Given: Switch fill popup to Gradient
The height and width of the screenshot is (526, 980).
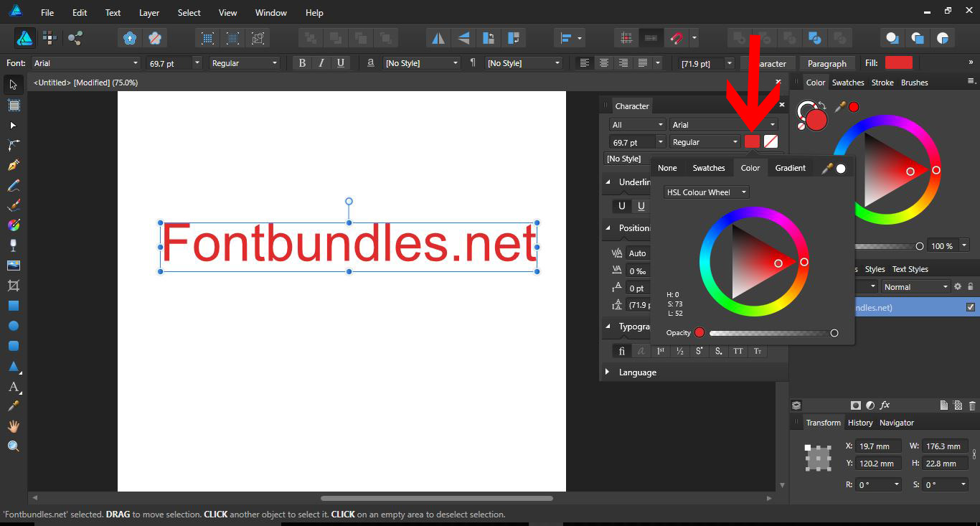Looking at the screenshot, I should [x=790, y=168].
